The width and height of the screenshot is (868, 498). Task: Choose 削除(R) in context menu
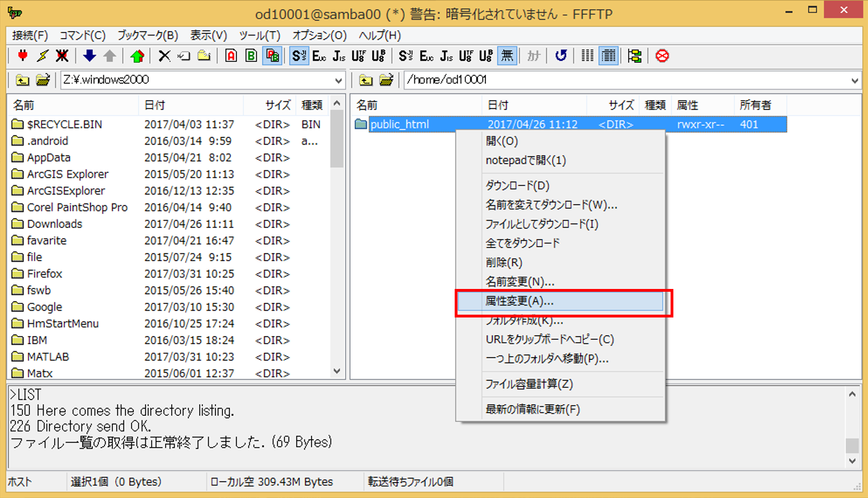tap(560, 263)
